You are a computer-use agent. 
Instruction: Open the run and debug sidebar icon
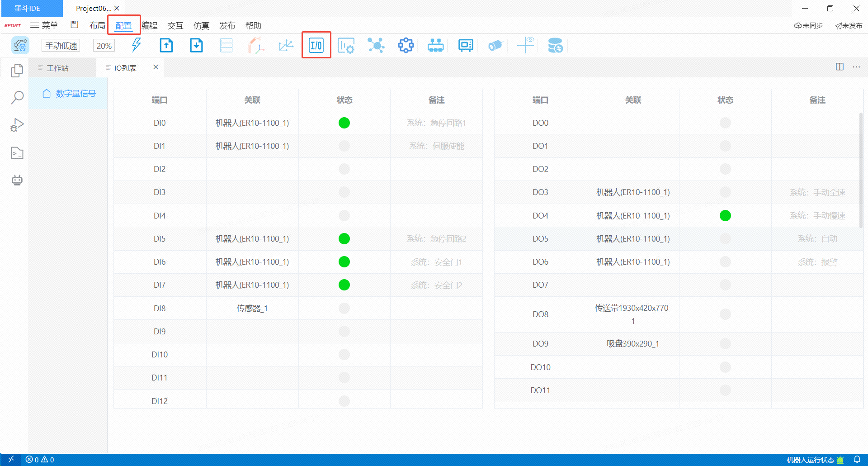point(17,125)
